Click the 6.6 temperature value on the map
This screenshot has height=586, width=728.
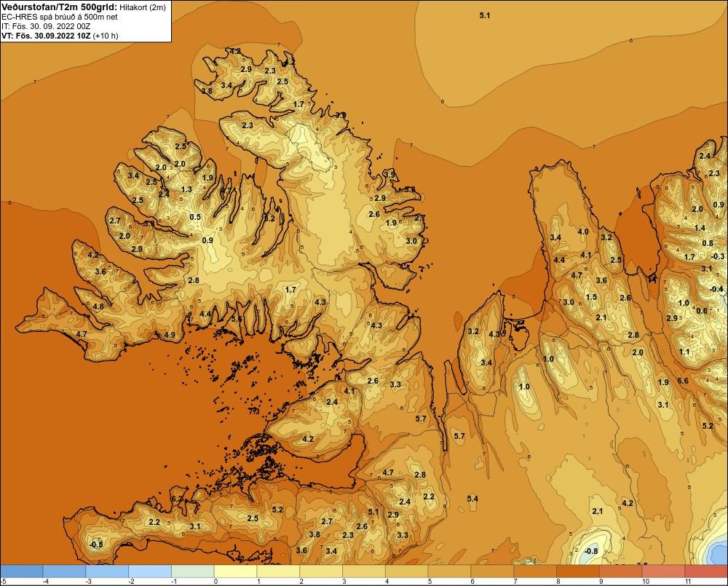click(x=683, y=381)
